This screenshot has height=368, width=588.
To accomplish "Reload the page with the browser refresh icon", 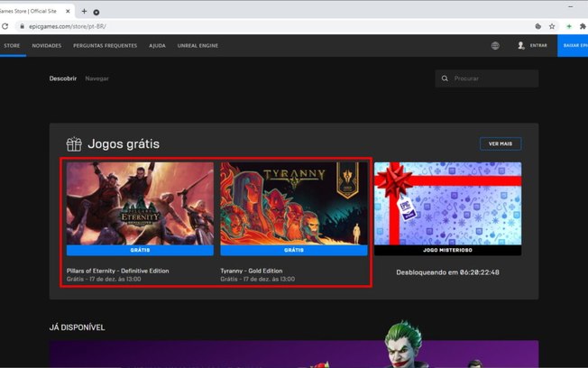I will (5, 26).
